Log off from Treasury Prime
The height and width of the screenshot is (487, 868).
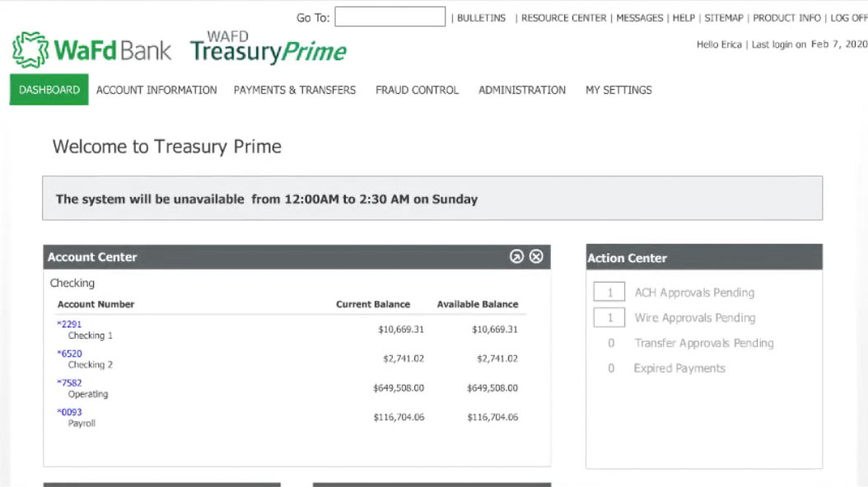coord(848,18)
